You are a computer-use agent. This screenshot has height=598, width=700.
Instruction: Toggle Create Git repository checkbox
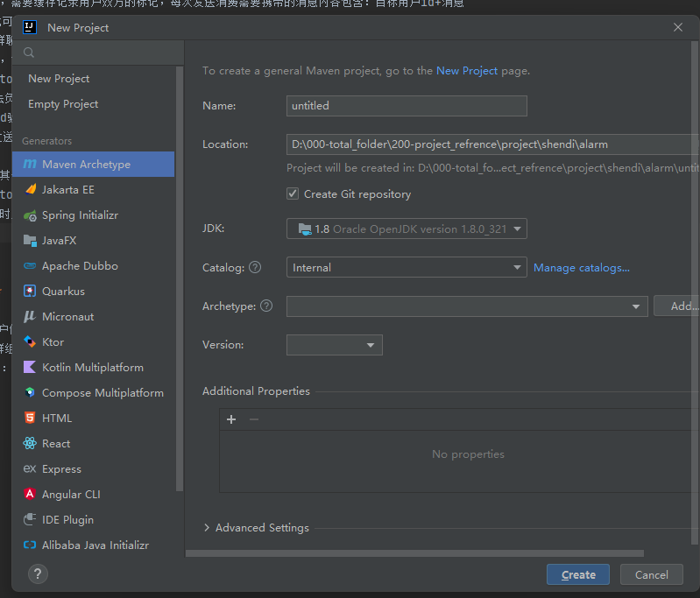(x=293, y=193)
